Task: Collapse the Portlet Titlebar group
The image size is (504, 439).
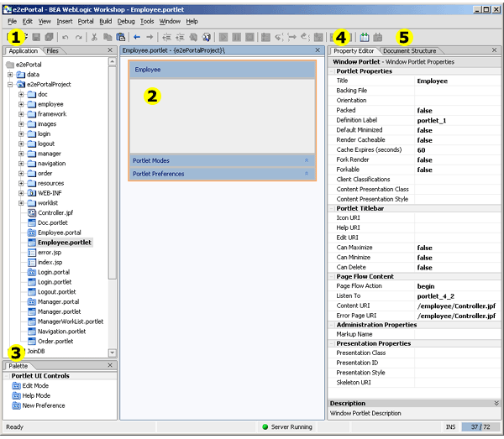Action: 332,208
